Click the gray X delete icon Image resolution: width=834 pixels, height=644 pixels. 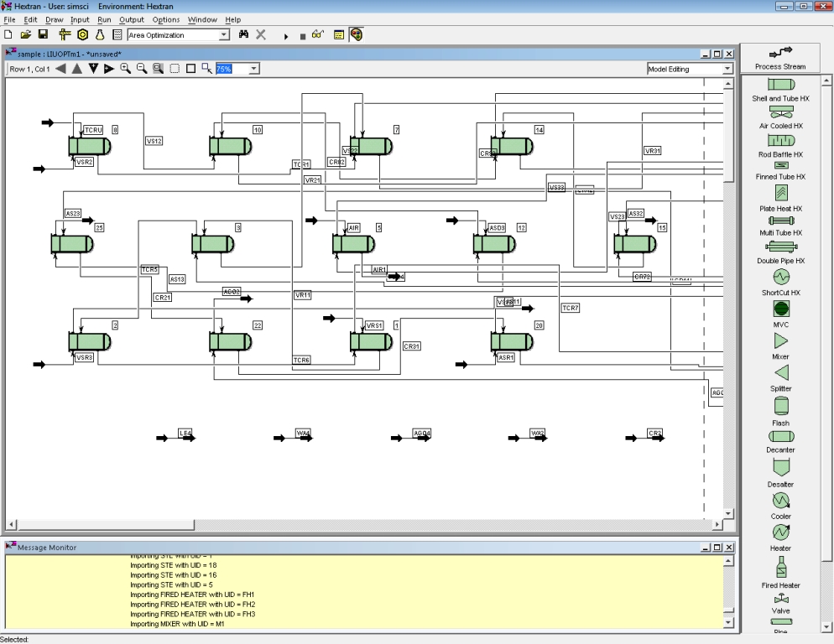pyautogui.click(x=261, y=34)
